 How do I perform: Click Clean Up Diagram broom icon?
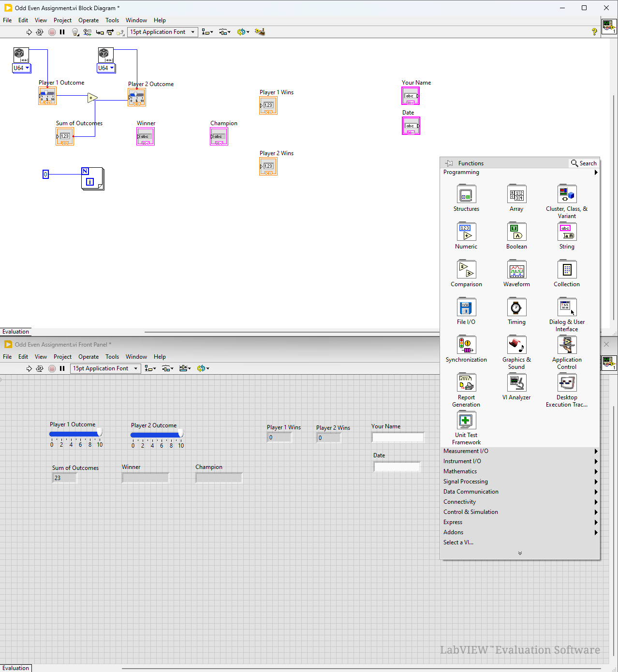click(260, 32)
